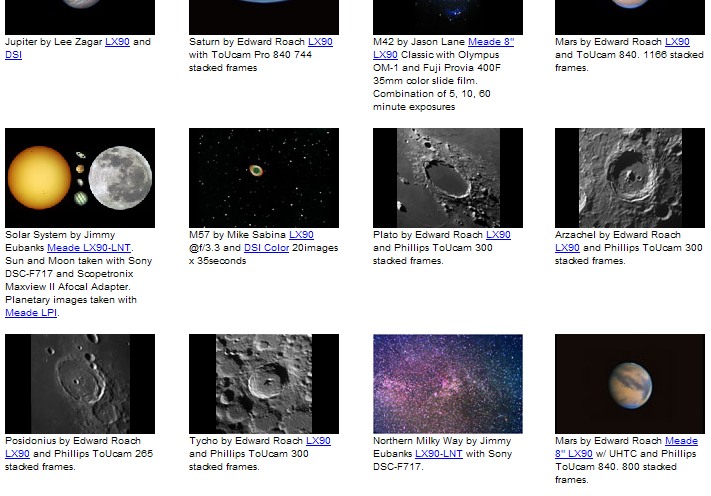Select text "Maxview II Afocal Adapter."
The width and height of the screenshot is (711, 496).
[68, 287]
